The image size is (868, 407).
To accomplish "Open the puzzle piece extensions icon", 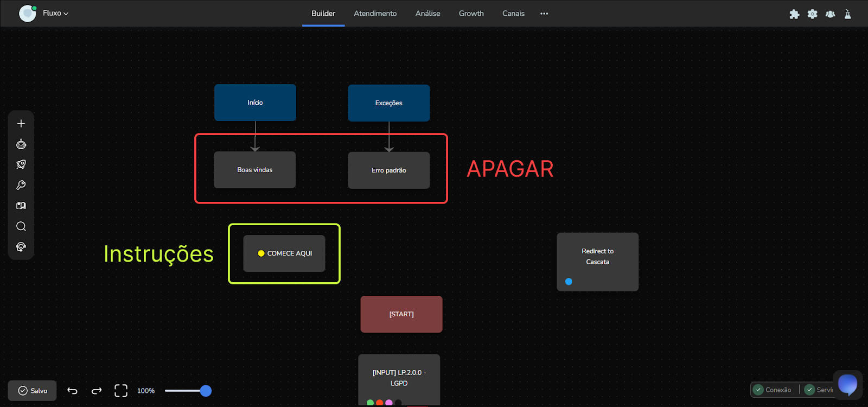I will (x=794, y=14).
